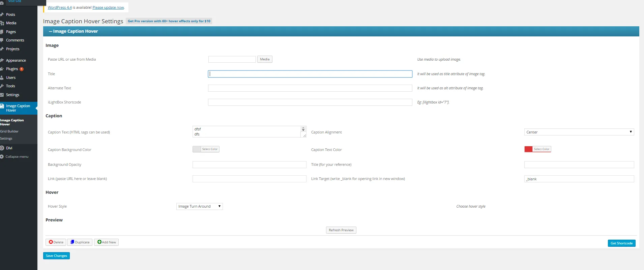Click the red Caption Text Color swatch

click(528, 149)
